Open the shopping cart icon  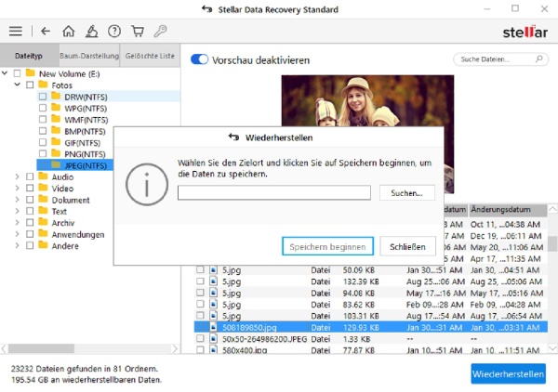[138, 32]
